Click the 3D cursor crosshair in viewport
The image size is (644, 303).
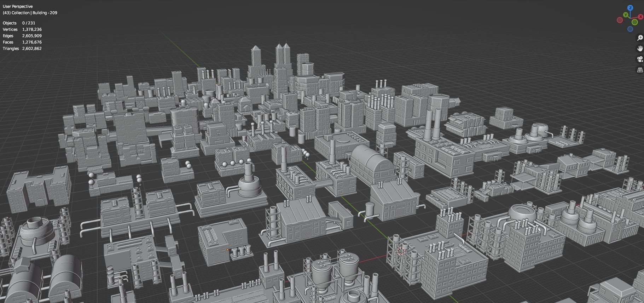coord(401,252)
